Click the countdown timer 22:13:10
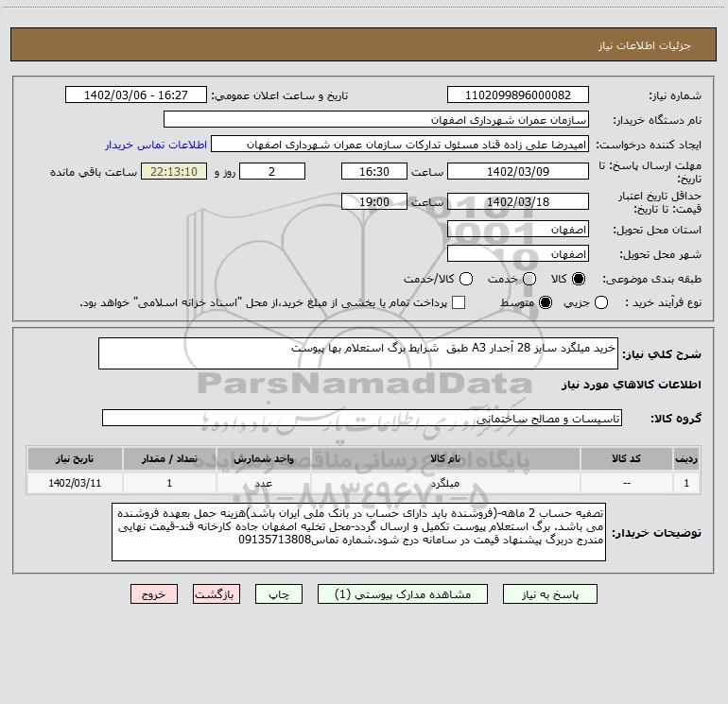The width and height of the screenshot is (728, 704). pyautogui.click(x=174, y=172)
